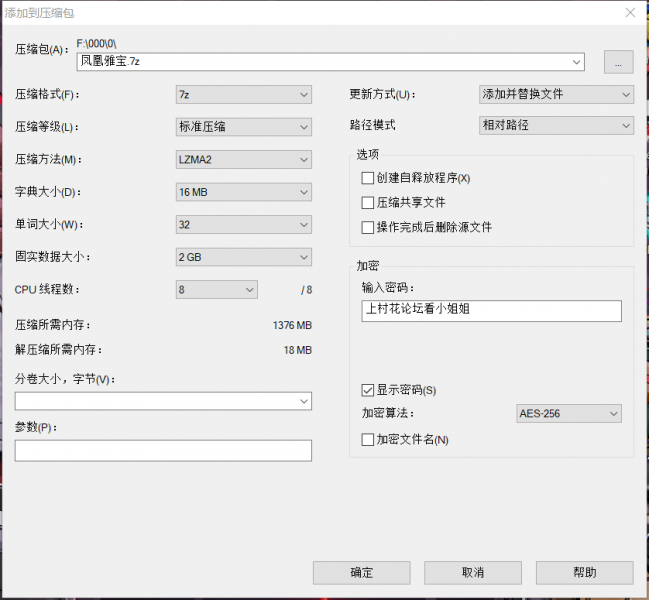
Task: Uncheck the 显示密码 checkbox
Action: pyautogui.click(x=368, y=390)
